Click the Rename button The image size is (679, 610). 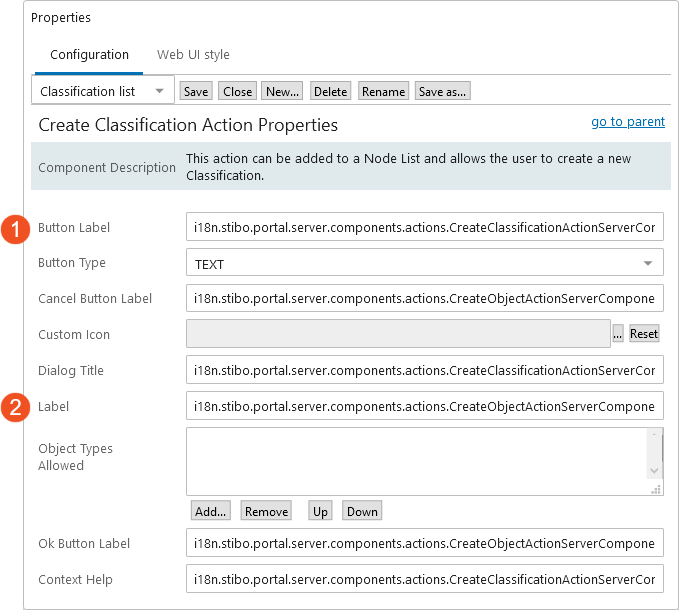(x=383, y=91)
